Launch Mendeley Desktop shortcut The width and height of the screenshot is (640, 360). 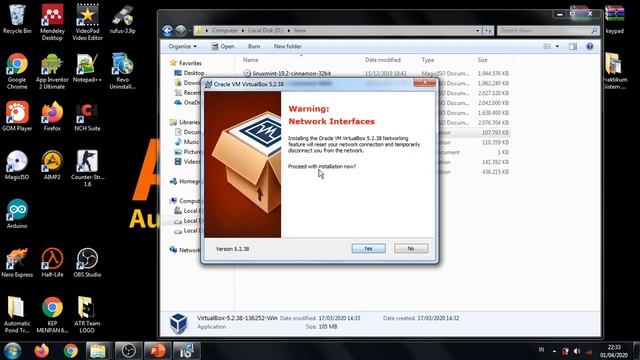[52, 22]
